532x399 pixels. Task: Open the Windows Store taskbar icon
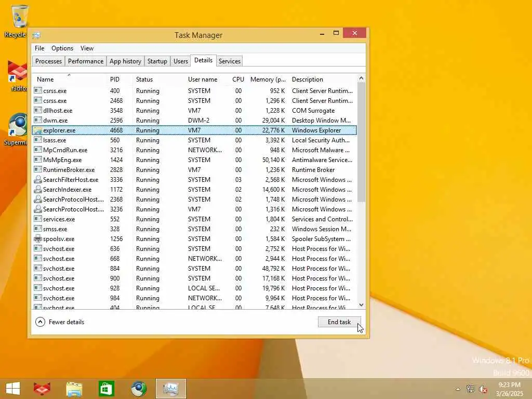pos(106,389)
